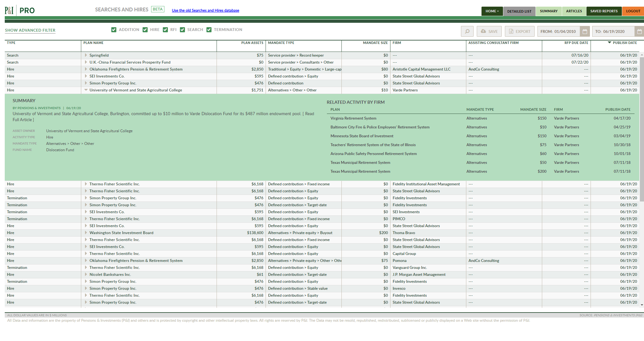
Task: Click the Publish Date sort arrow
Action: tap(609, 43)
